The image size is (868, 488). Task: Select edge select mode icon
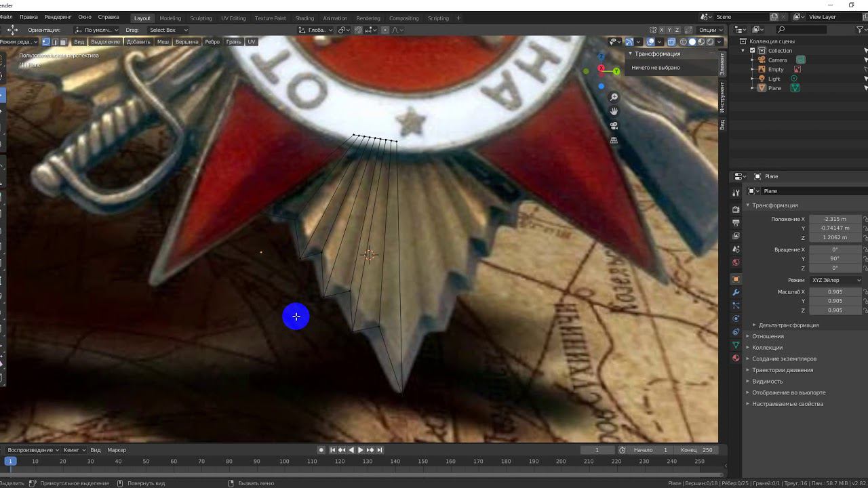point(55,42)
